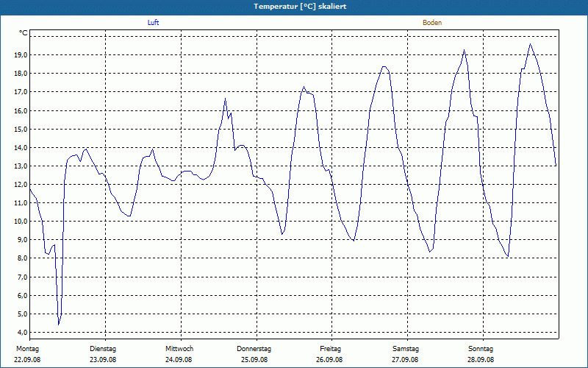Click the 14,0 y-axis value
This screenshot has height=368, width=588.
[21, 148]
